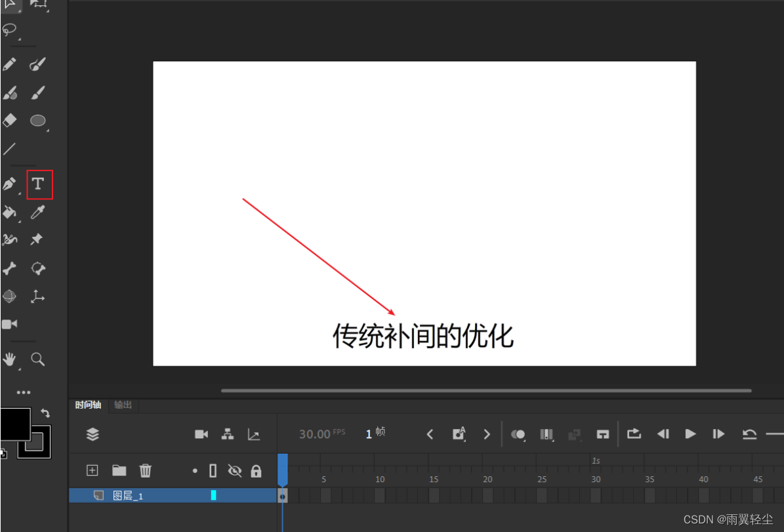Select the Hand tool

tap(10, 359)
